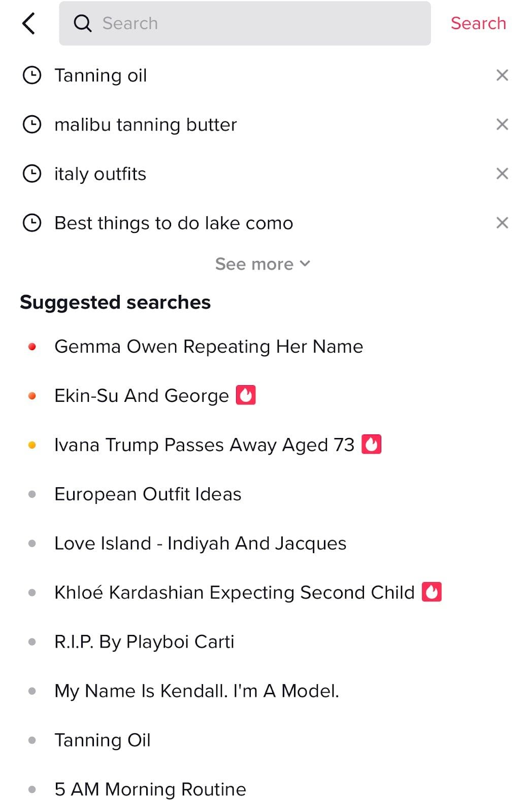Focus the Search text field
Screen dimensions: 527x812
[x=245, y=23]
